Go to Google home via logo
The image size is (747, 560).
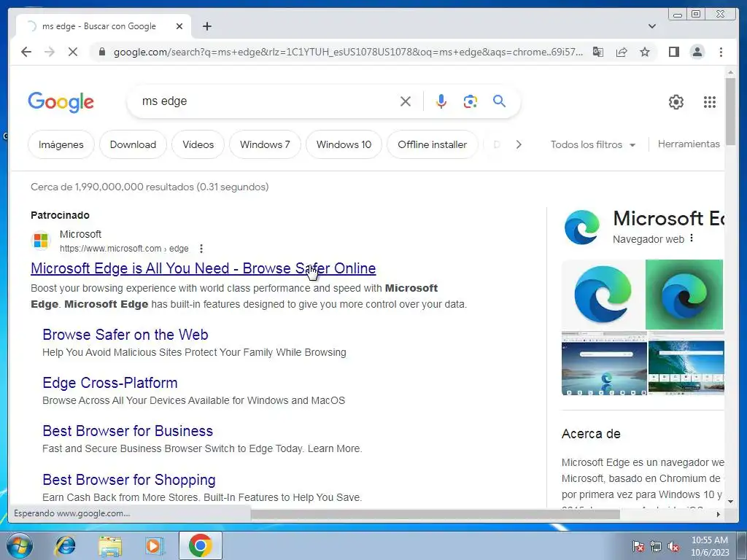tap(61, 102)
